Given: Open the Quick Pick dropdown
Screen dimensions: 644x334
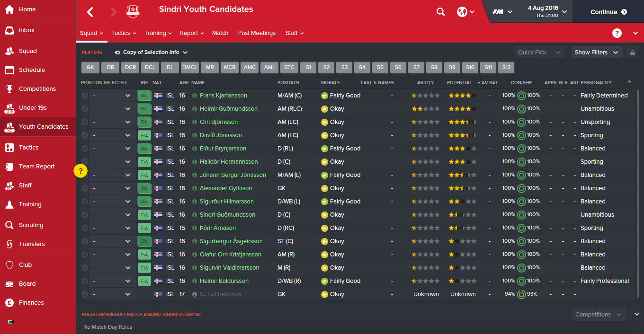Looking at the screenshot, I should click(x=539, y=52).
